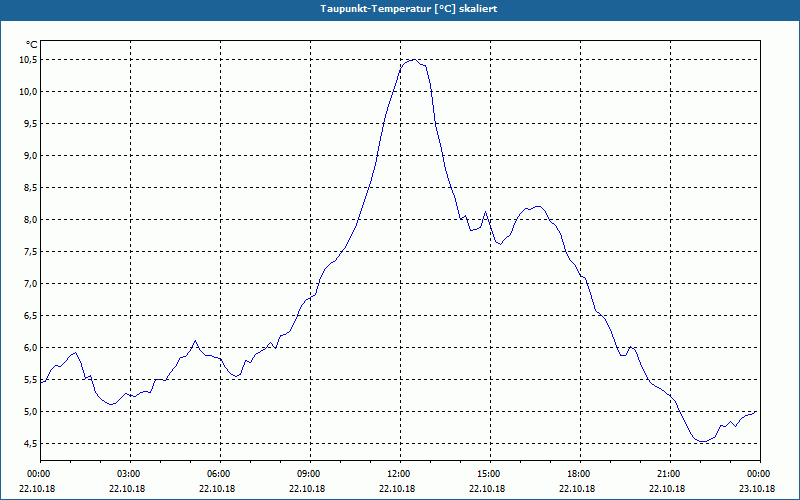The image size is (800, 500).
Task: Click the "22.10.18" date under 15:00
Action: pos(487,488)
